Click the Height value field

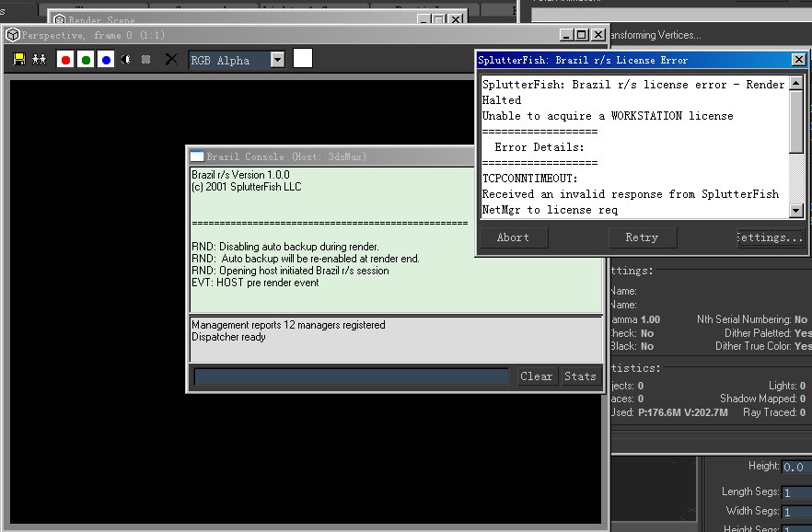click(796, 467)
